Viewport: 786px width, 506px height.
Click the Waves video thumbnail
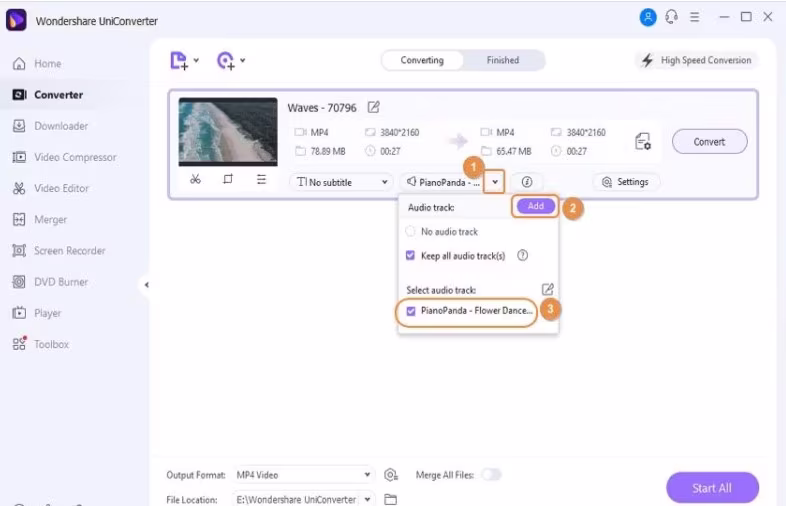pos(228,131)
